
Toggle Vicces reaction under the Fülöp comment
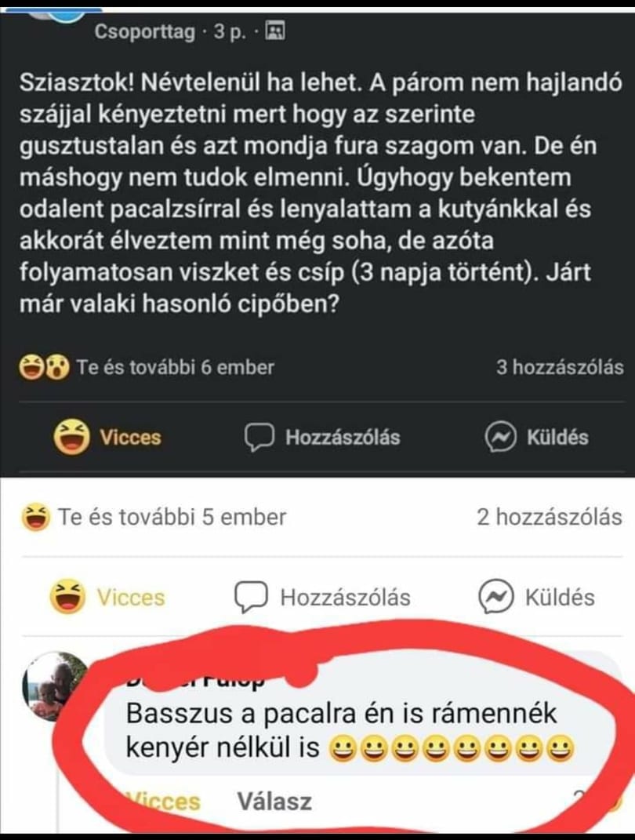click(x=164, y=802)
